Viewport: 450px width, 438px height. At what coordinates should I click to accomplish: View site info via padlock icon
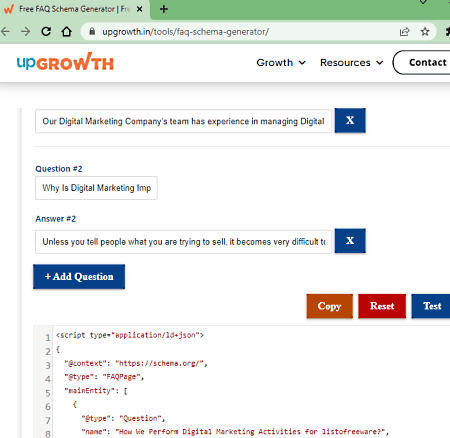coord(92,32)
